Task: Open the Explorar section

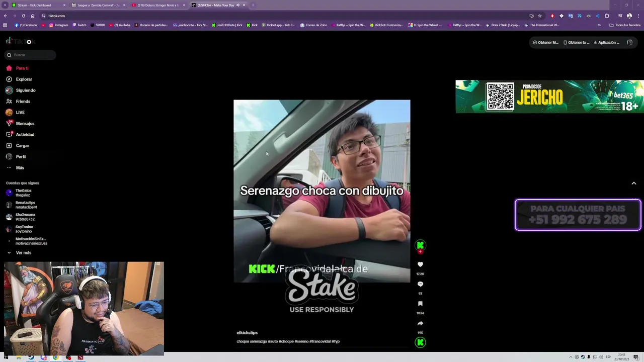Action: coord(19,79)
